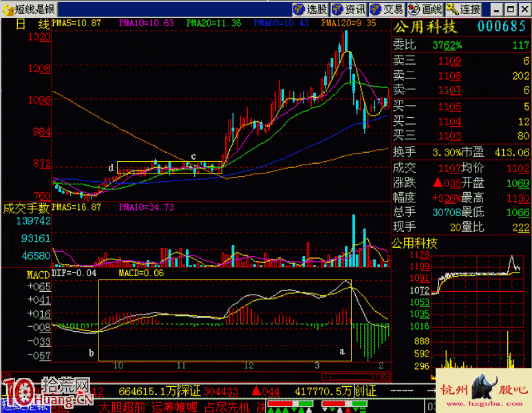Select the 卖三 ask price 1109
Image resolution: width=532 pixels, height=413 pixels.
449,61
